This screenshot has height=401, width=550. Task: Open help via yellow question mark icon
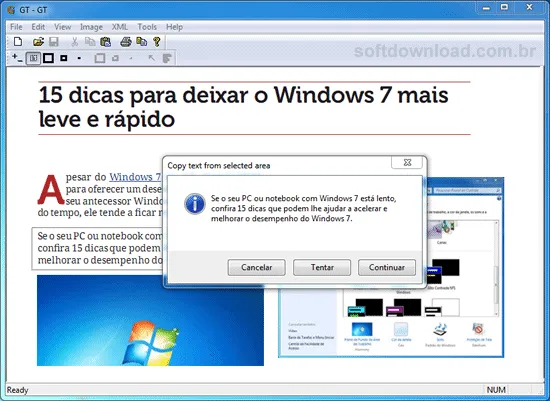(156, 42)
